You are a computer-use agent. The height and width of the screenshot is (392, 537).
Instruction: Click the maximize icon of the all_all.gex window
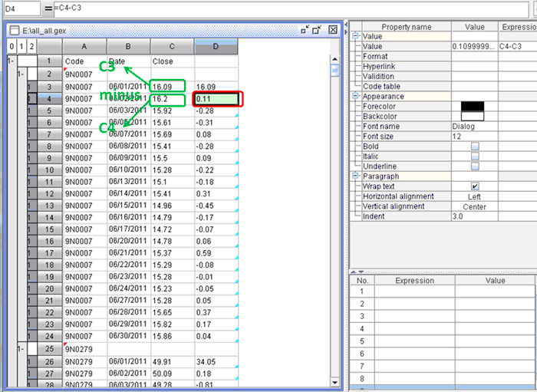(x=318, y=30)
